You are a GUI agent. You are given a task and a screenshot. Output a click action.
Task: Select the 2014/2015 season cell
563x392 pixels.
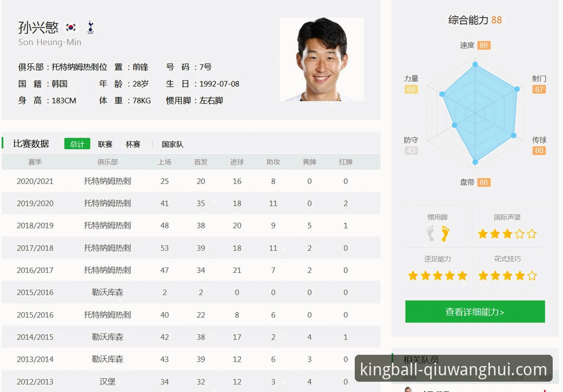click(x=35, y=337)
